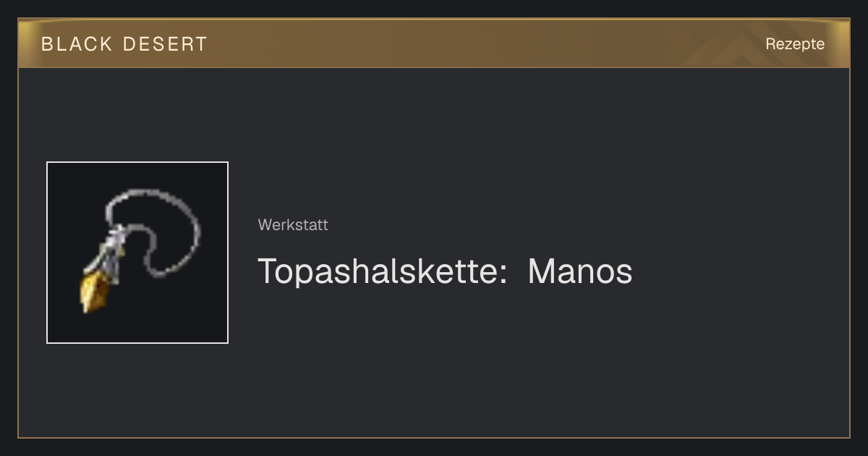The width and height of the screenshot is (868, 456).
Task: Click the Topashalskette: Manos title
Action: point(445,271)
